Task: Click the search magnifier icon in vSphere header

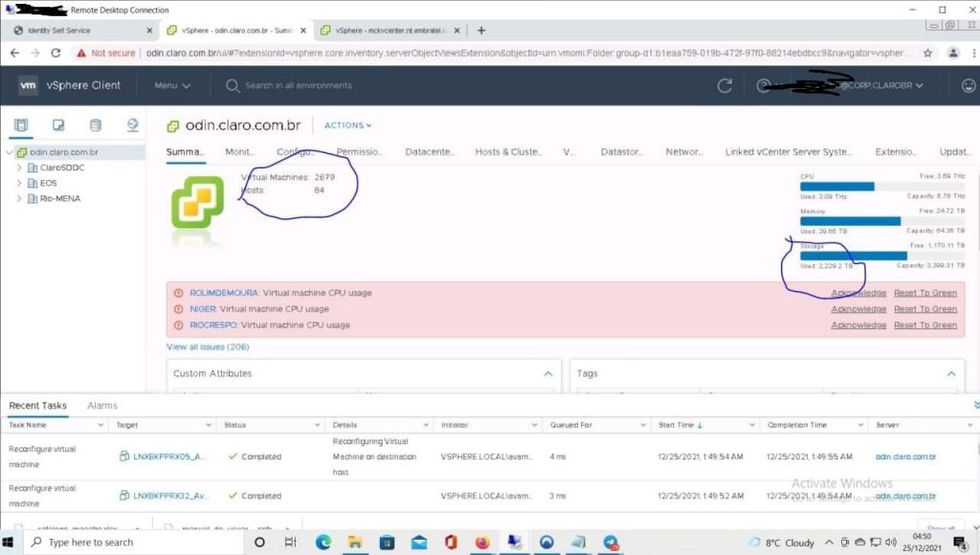Action: 233,85
